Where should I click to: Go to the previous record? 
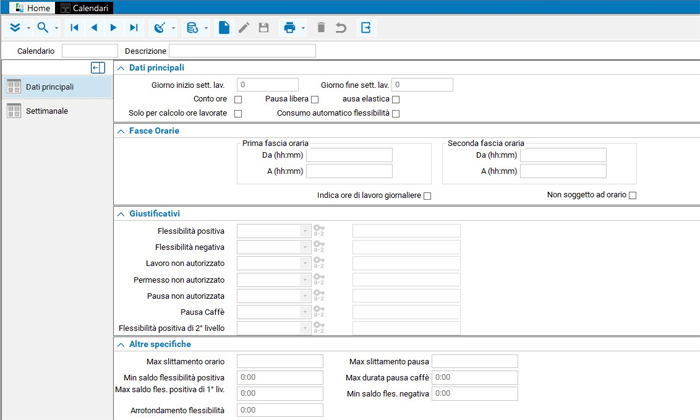point(94,28)
